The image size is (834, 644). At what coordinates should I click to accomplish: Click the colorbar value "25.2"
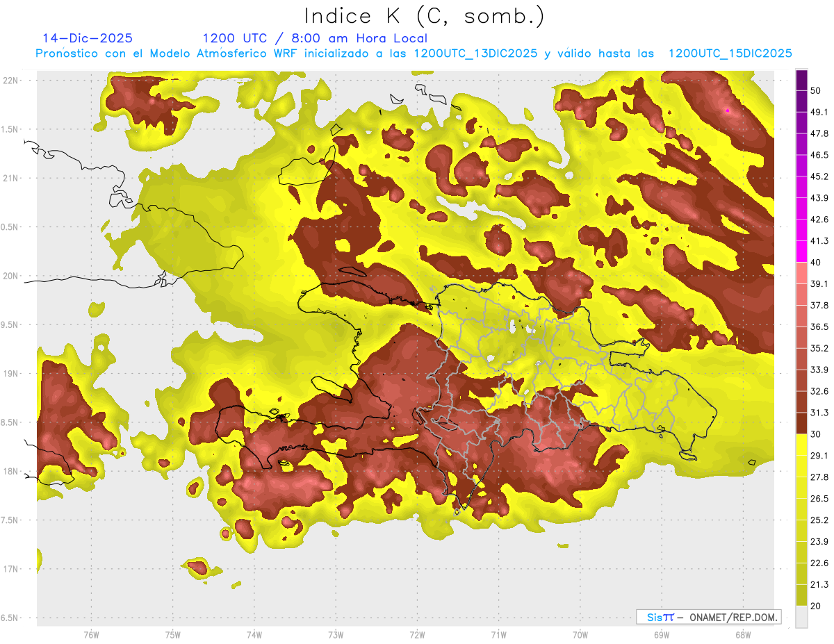(819, 520)
